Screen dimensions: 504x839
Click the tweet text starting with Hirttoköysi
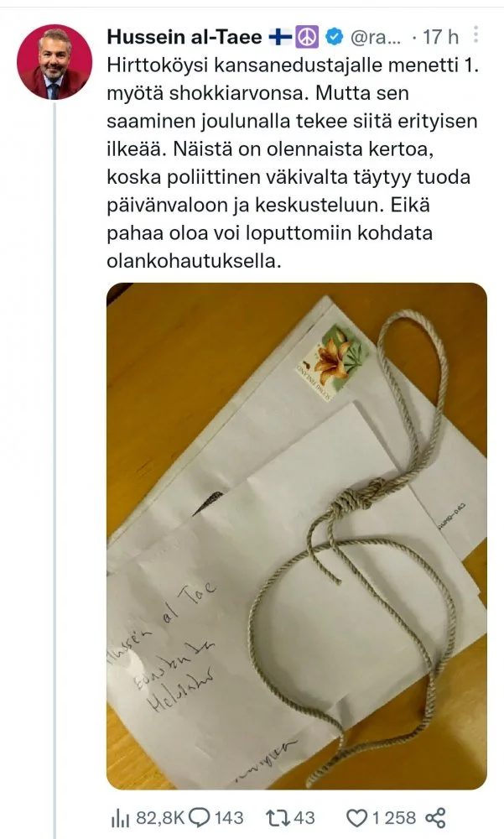click(x=292, y=164)
